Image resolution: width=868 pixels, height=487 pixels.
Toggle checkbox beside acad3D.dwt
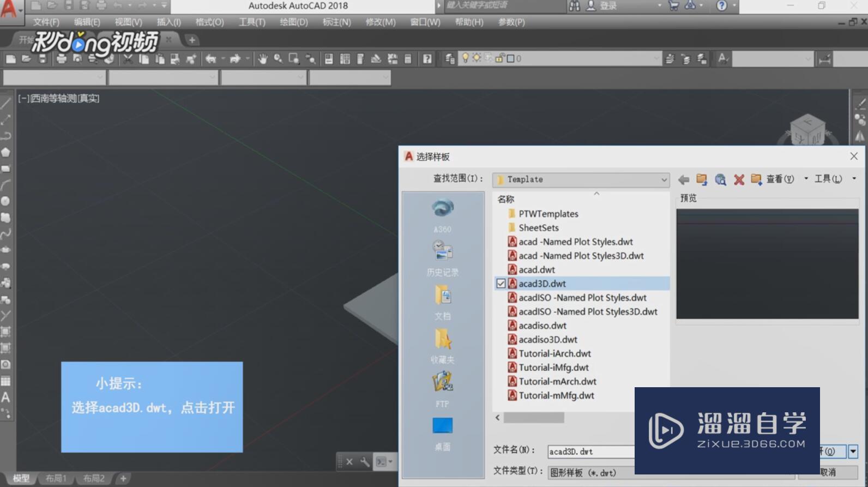(x=501, y=284)
